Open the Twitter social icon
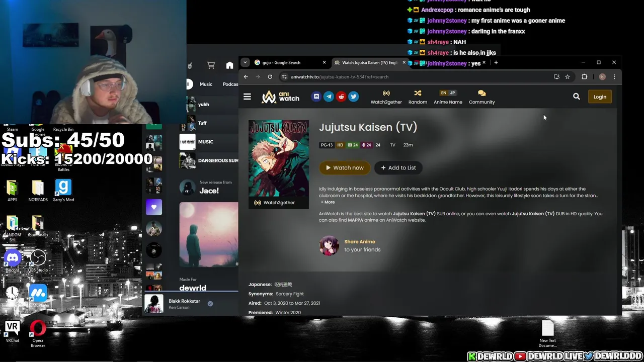644x362 pixels. coord(354,97)
